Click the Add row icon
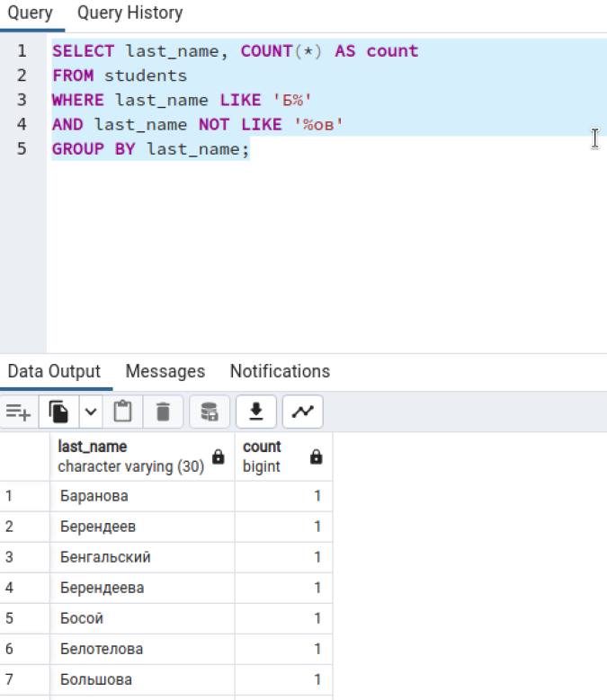The image size is (607, 700). (19, 412)
